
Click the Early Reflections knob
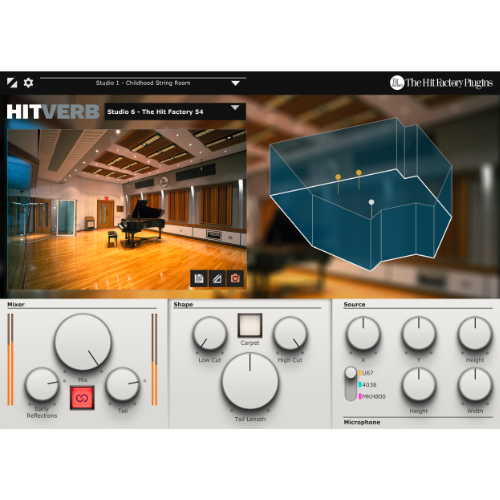[x=42, y=384]
